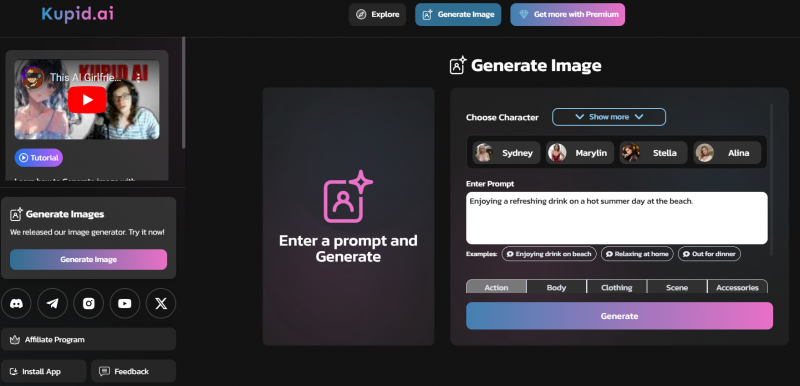Screen dimensions: 800x386
Task: Click sidebar Generate Image gradient button
Action: [x=88, y=259]
